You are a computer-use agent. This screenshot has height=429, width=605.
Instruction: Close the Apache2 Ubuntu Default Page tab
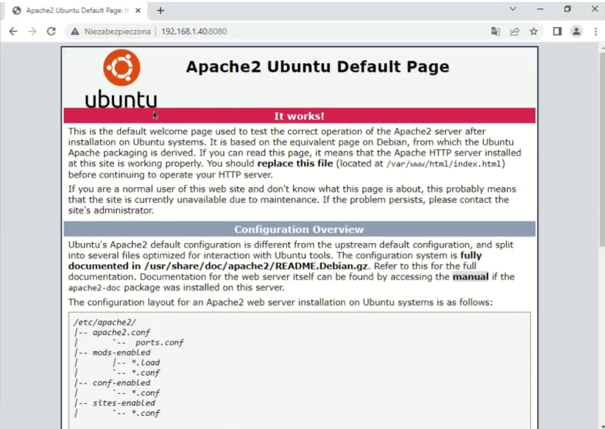pyautogui.click(x=139, y=10)
